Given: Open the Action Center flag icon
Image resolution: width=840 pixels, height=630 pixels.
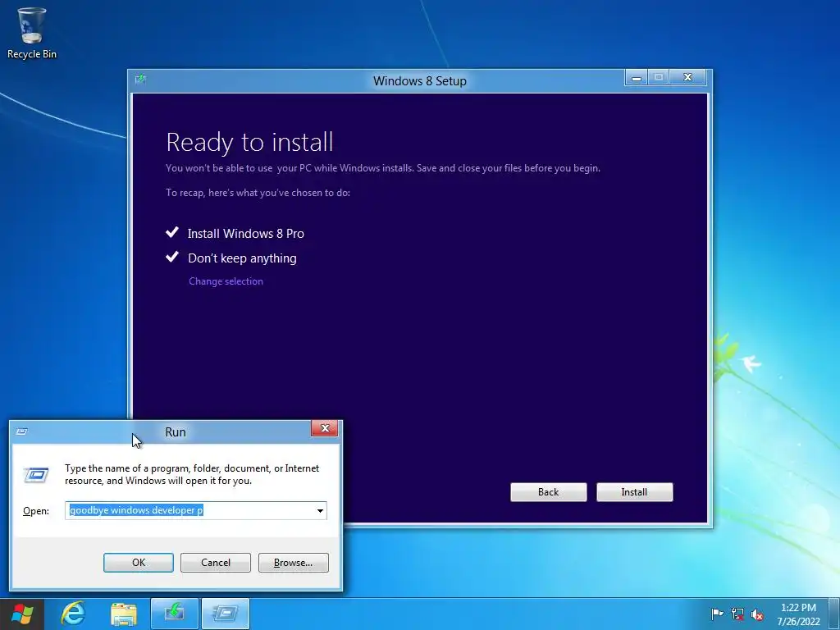Looking at the screenshot, I should 717,614.
